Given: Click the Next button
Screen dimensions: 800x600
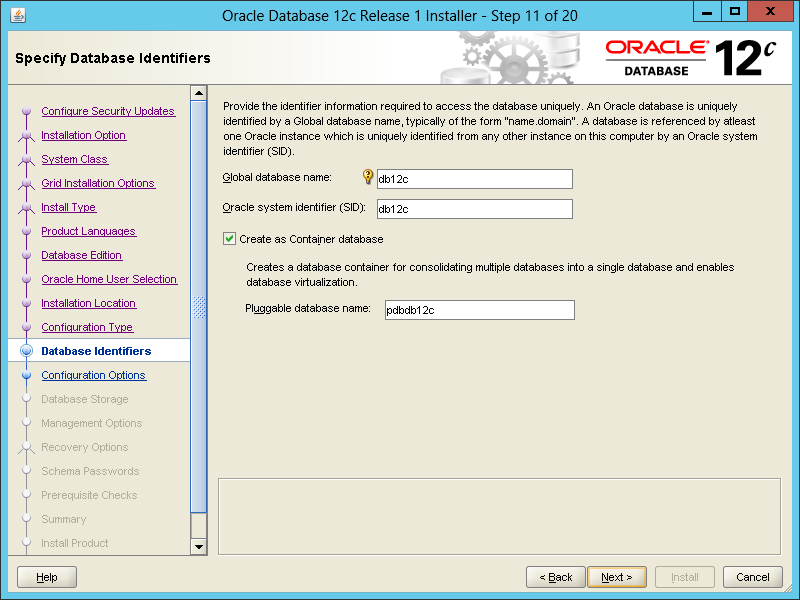Looking at the screenshot, I should pos(617,577).
